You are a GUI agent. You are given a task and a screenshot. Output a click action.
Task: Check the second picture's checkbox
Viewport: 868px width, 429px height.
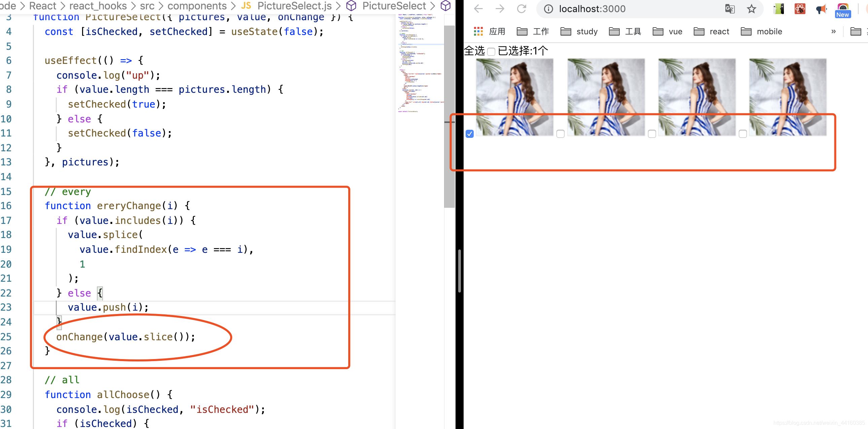pos(560,134)
